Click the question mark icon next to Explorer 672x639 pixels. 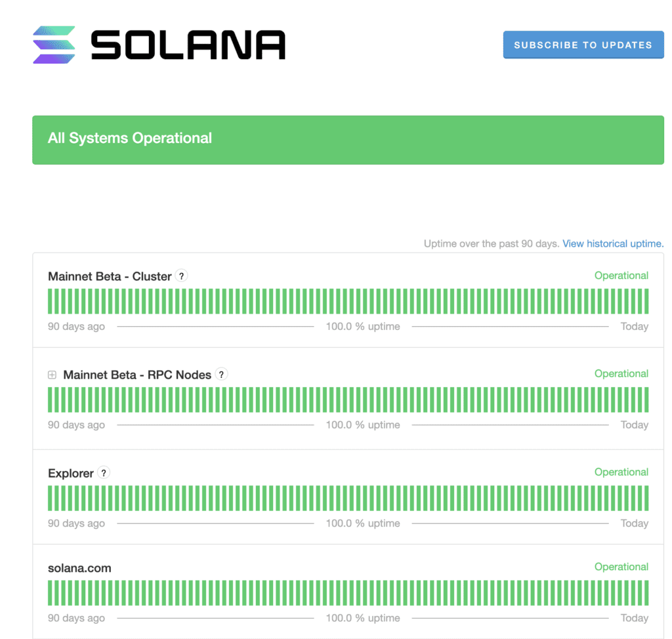(x=104, y=473)
